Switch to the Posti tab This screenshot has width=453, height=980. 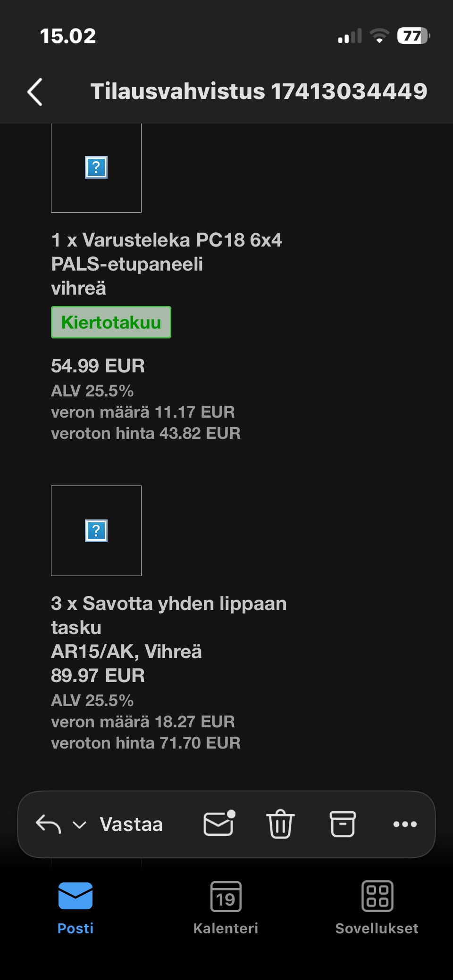[x=75, y=907]
